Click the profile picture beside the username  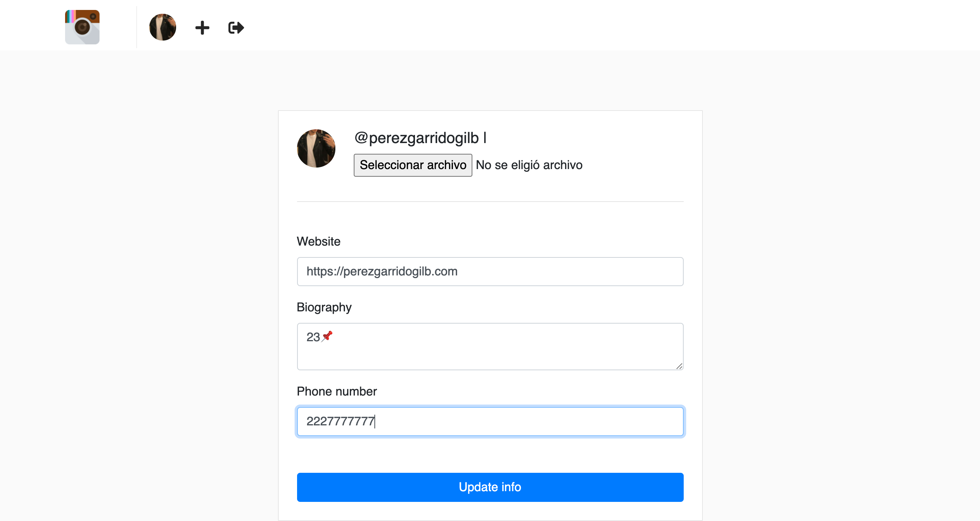coord(316,148)
